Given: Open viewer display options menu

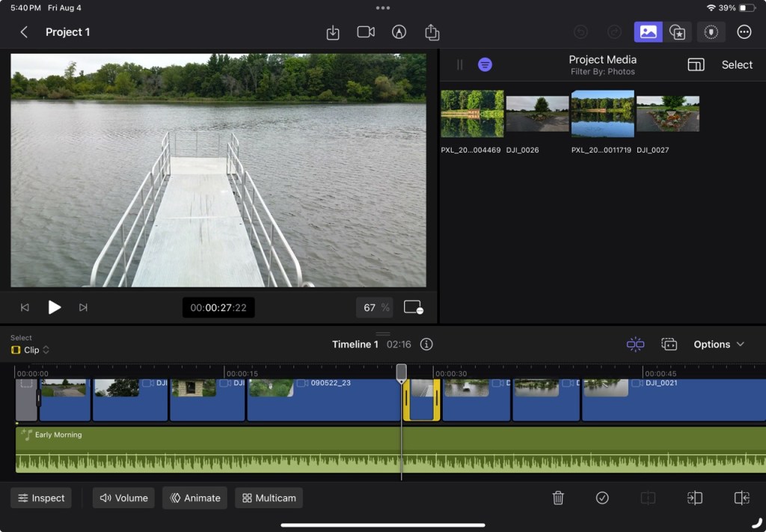Looking at the screenshot, I should point(413,308).
